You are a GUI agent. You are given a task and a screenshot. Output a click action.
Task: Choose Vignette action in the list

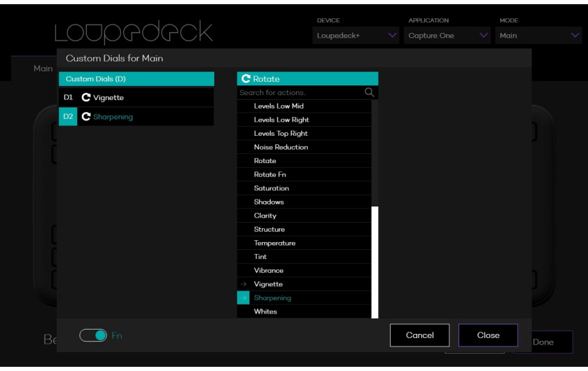(x=304, y=284)
